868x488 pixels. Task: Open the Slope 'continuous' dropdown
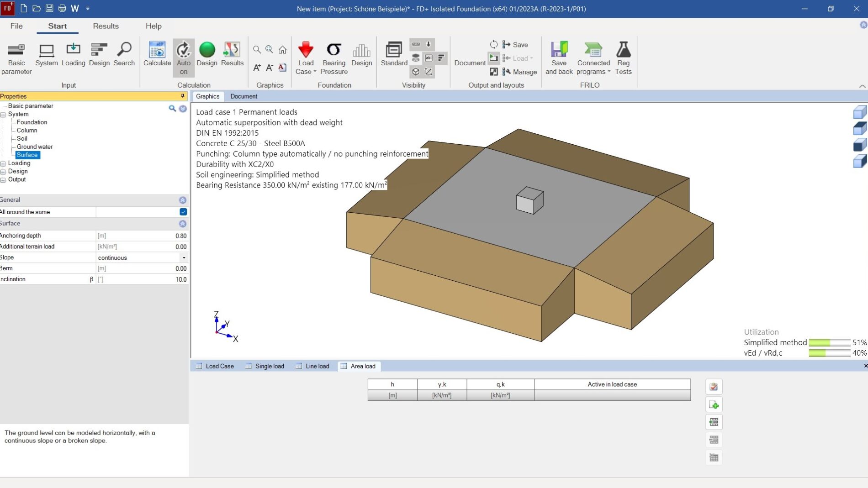(184, 257)
